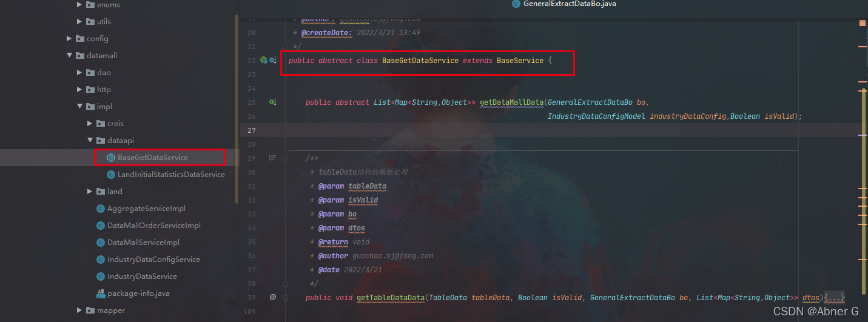Screen dimensions: 868x322
Task: Click guochao.bj@fang.com on line 36
Action: [x=393, y=256]
